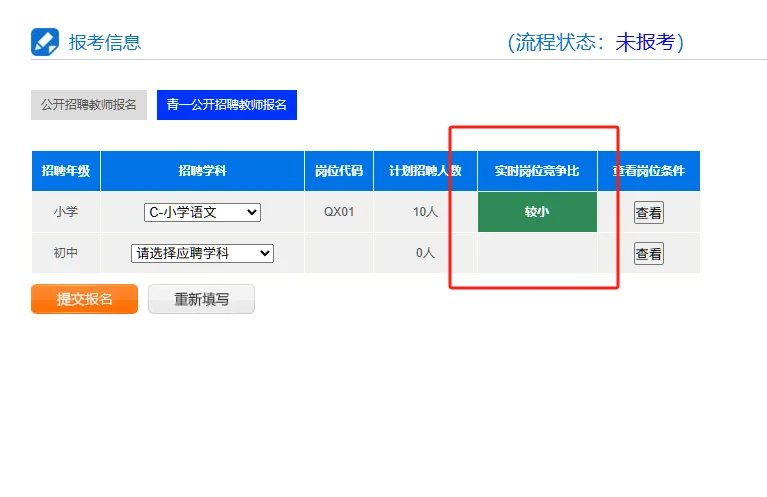
Task: Click the green 较小 competition cell
Action: (537, 212)
